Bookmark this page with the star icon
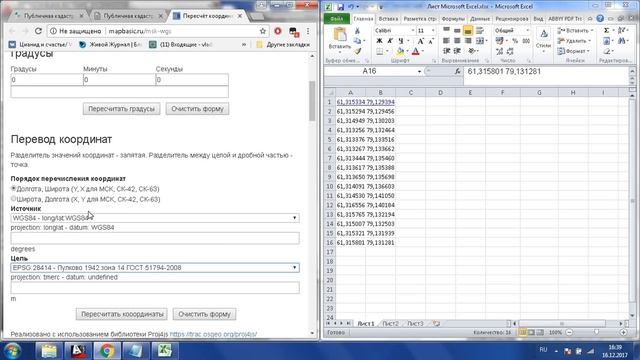This screenshot has width=640, height=360. tap(262, 31)
